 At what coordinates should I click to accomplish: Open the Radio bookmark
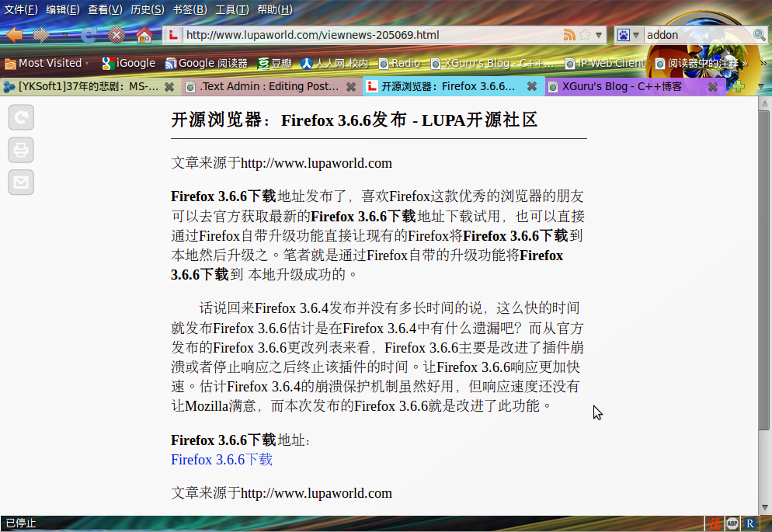(x=399, y=63)
